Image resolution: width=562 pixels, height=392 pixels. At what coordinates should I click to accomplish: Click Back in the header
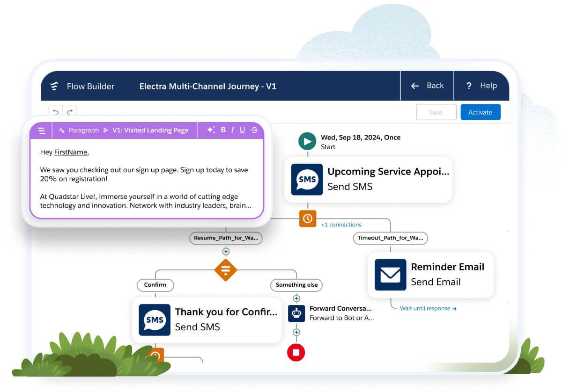[427, 86]
